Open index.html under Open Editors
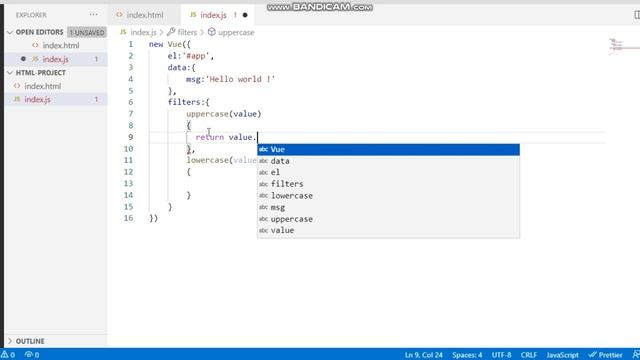 tap(60, 45)
